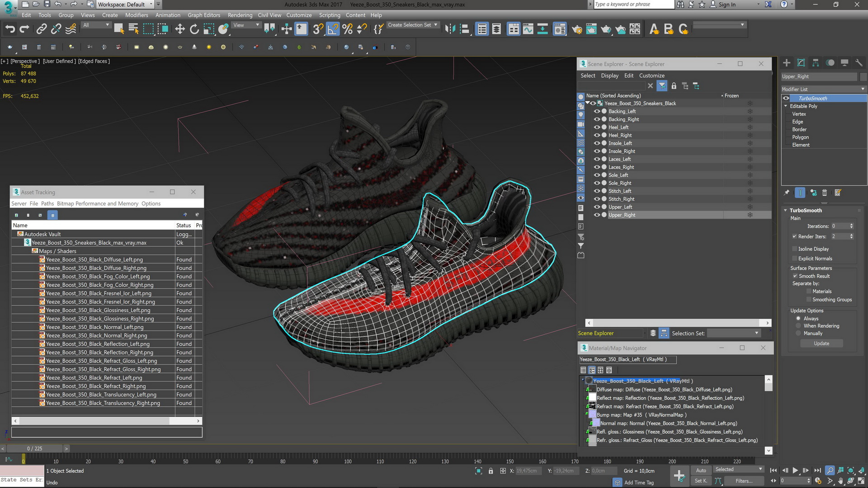The width and height of the screenshot is (868, 488).
Task: Open the Selection Set dropdown in Scene Explorer
Action: 733,333
